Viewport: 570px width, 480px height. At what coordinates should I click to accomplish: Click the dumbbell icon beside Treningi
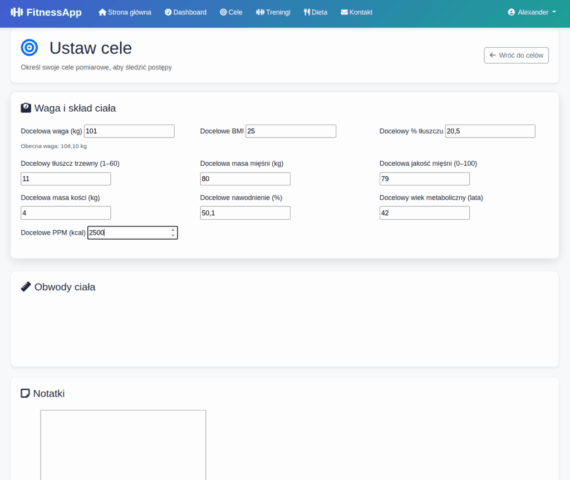[x=260, y=12]
